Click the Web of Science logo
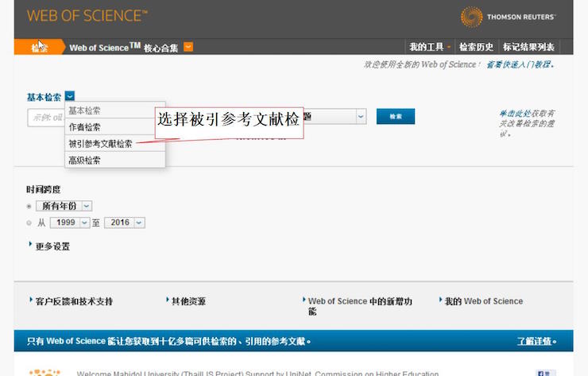588x376 pixels. (87, 16)
